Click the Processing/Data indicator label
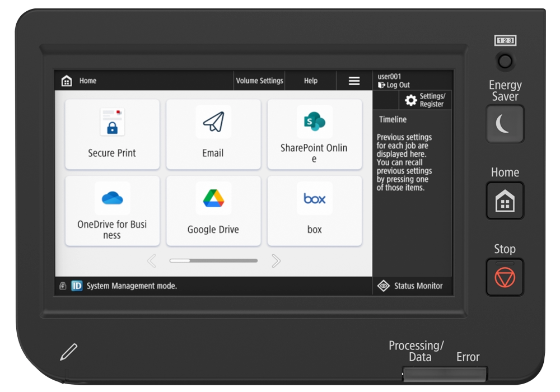The image size is (560, 392). pyautogui.click(x=416, y=351)
